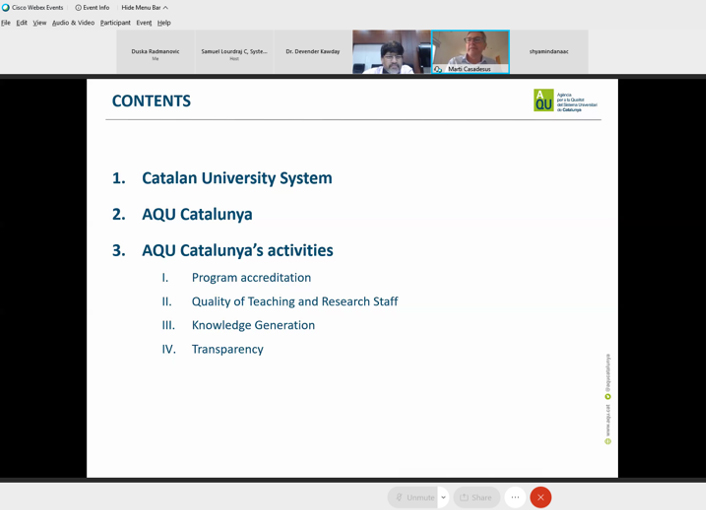
Task: Click the 'Transparency' line
Action: 227,349
